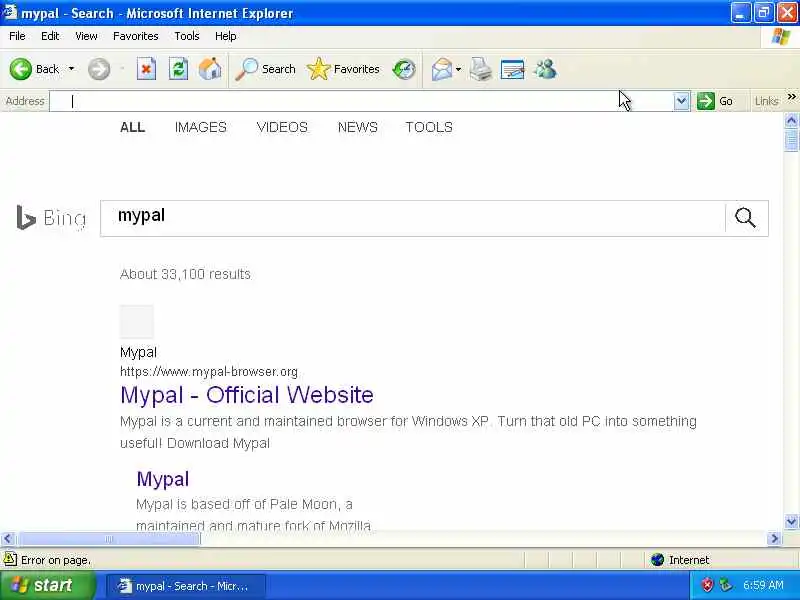Click the mypal - Search taskbar button
Screen dimensions: 800x600
(186, 586)
